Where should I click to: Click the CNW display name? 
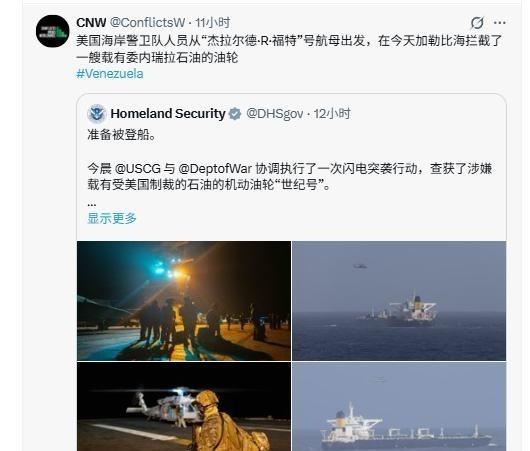(91, 23)
